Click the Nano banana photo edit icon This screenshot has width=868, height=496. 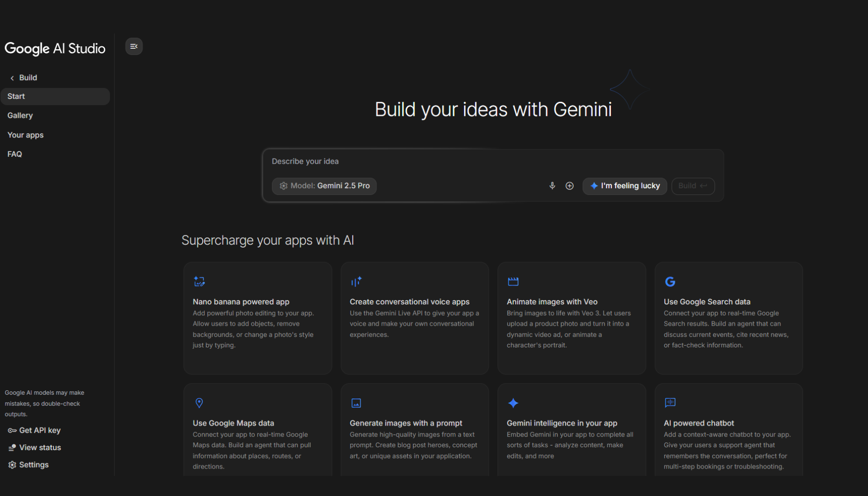coord(199,281)
